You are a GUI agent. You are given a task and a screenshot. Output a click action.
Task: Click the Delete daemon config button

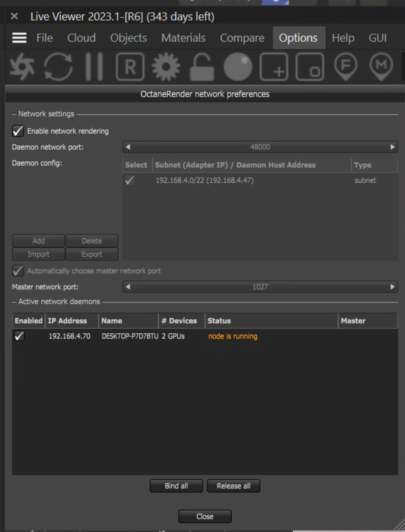tap(92, 241)
